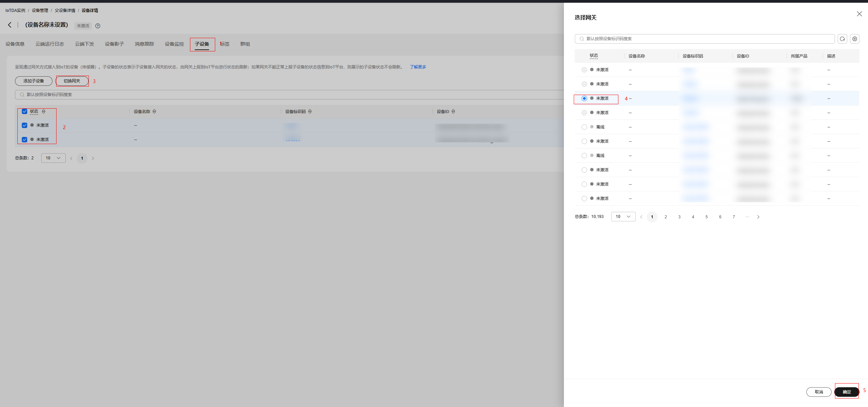The image size is (868, 407).
Task: Focus the child device search field
Action: tap(289, 95)
